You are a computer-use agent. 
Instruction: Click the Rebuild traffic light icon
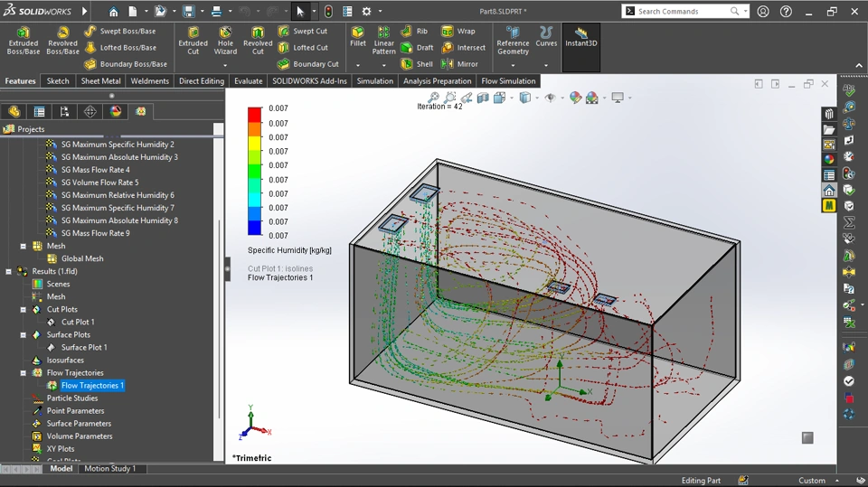tap(328, 12)
